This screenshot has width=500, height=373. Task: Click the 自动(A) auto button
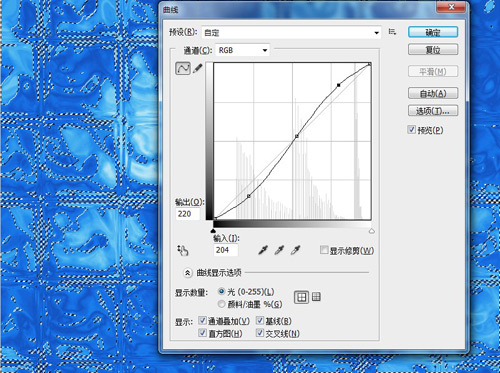pos(433,93)
